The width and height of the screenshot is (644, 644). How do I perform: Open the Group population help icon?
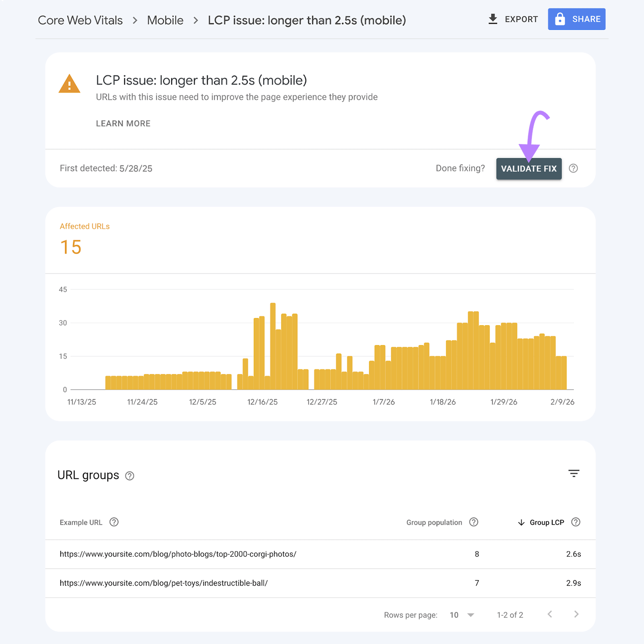point(473,522)
